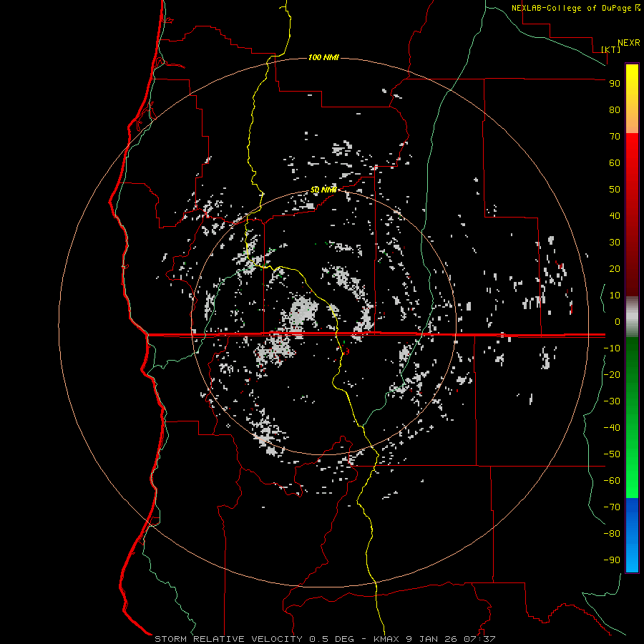
Task: Click the 30 value on velocity scale
Action: point(615,243)
